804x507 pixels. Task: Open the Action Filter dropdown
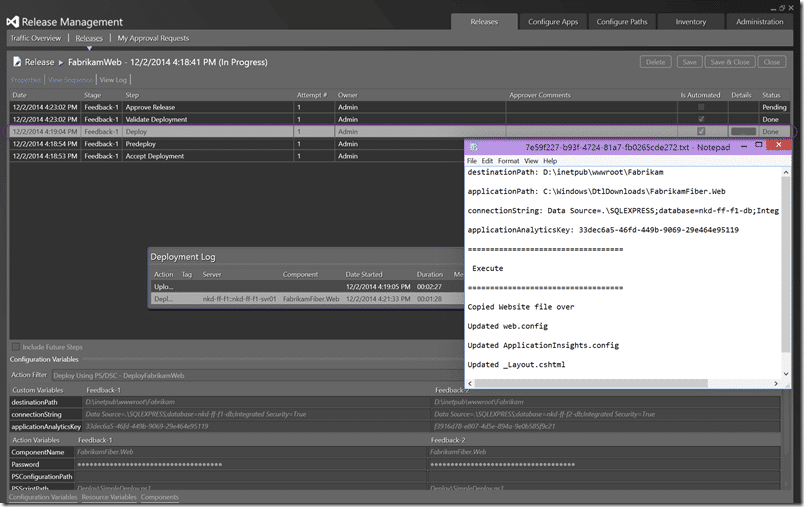pos(256,375)
